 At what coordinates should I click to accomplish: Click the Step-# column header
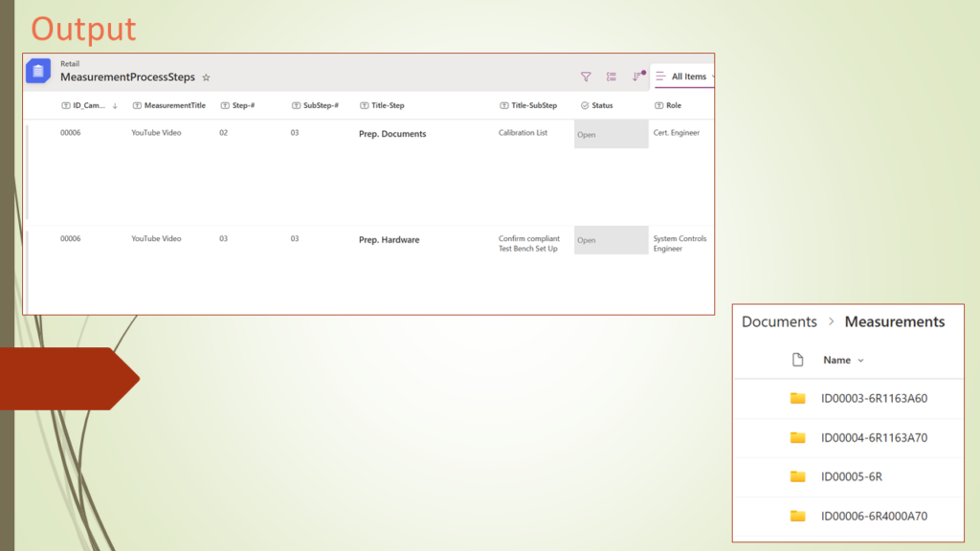click(x=238, y=105)
